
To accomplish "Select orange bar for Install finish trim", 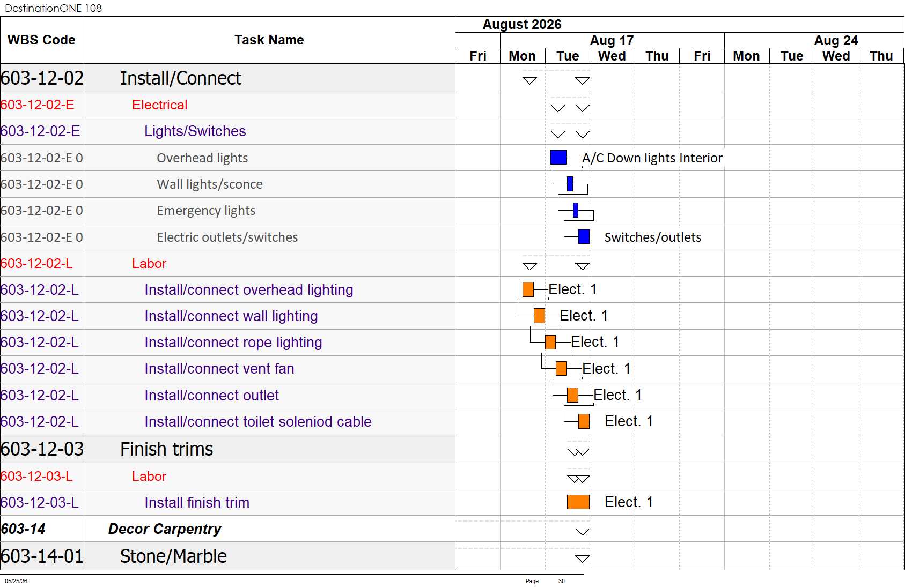I will coord(578,502).
